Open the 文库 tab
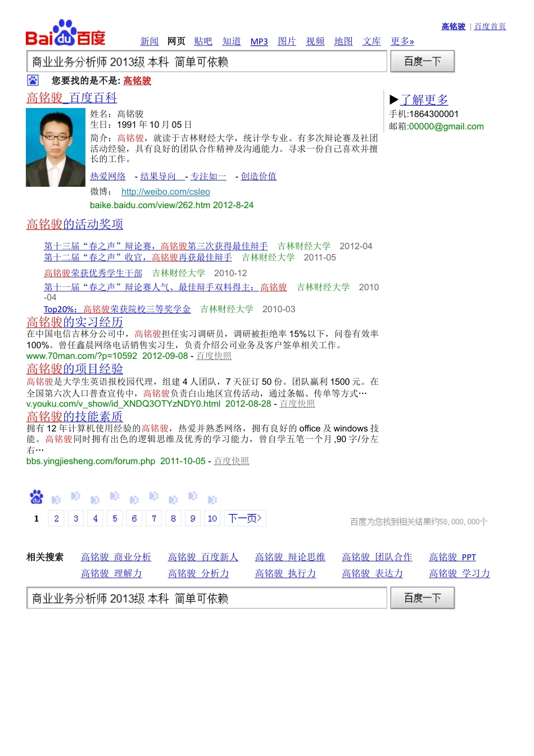Screen dimensions: 534x756 pyautogui.click(x=372, y=41)
